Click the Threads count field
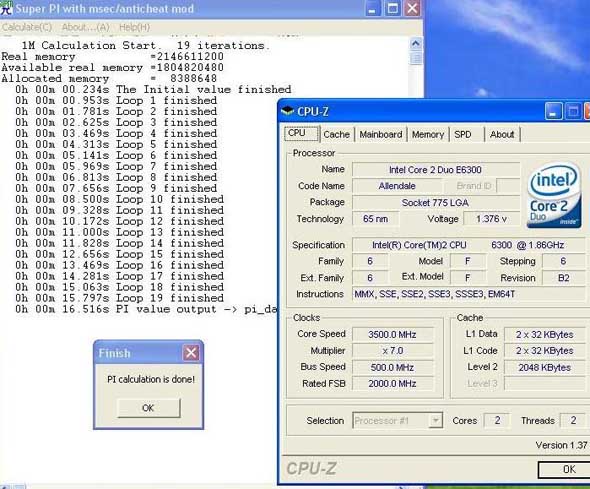This screenshot has width=590, height=489. pos(573,420)
